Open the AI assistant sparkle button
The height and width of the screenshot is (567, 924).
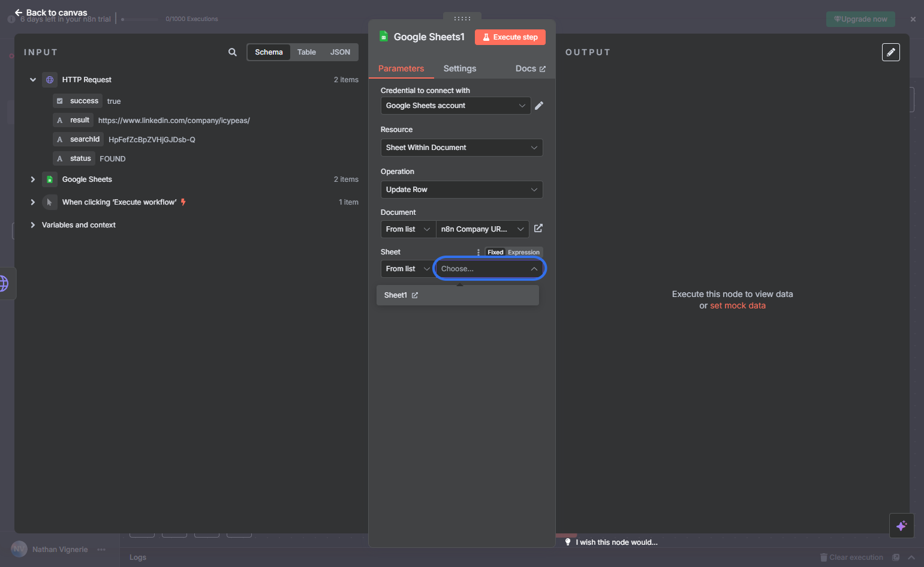(901, 526)
